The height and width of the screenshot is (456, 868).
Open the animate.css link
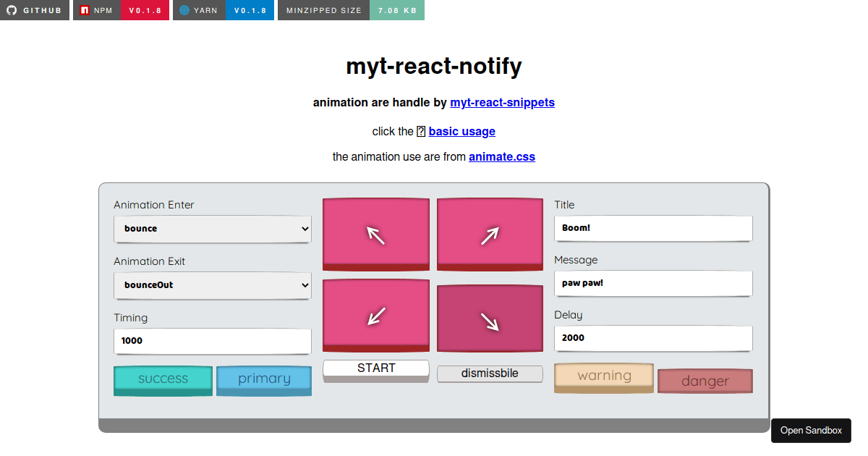(502, 156)
